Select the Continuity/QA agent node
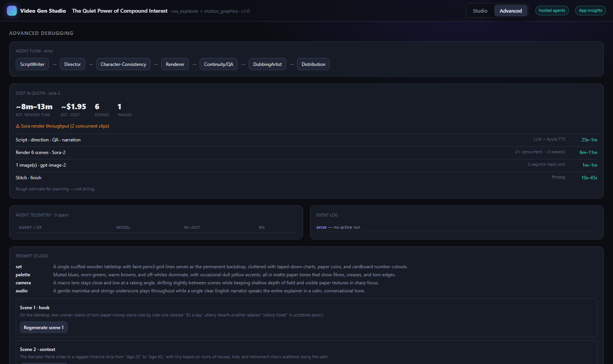 (219, 64)
